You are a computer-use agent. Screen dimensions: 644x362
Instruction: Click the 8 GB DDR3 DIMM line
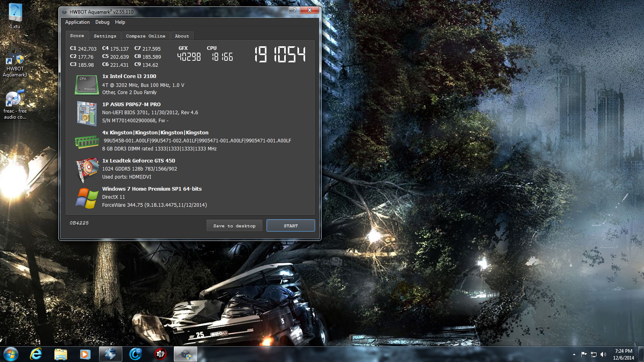coord(159,149)
